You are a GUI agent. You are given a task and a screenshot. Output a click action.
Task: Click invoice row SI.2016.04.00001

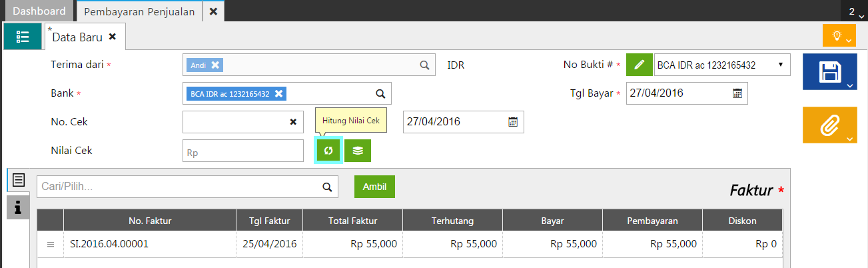click(x=109, y=244)
